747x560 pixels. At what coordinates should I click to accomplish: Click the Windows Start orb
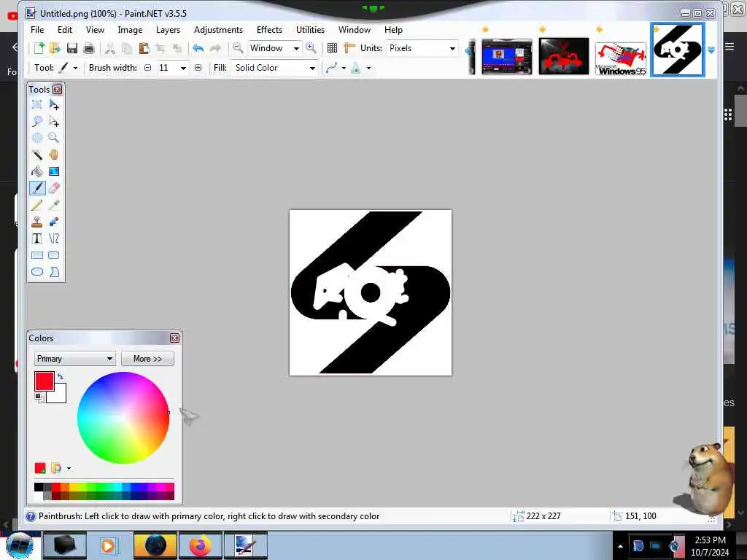[x=19, y=545]
